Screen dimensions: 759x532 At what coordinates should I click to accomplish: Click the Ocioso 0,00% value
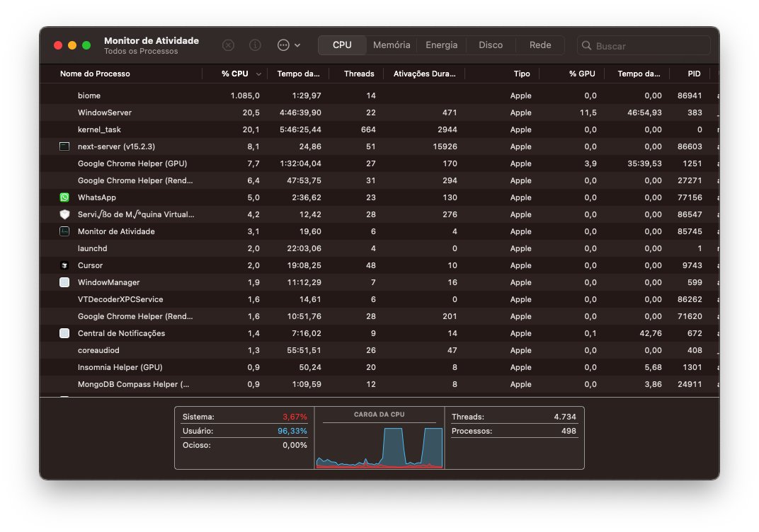click(x=295, y=445)
